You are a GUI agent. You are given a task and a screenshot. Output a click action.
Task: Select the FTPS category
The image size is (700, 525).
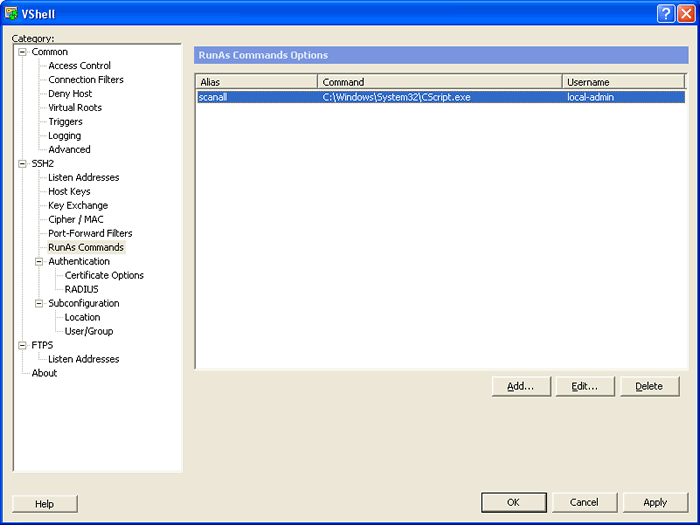[42, 346]
